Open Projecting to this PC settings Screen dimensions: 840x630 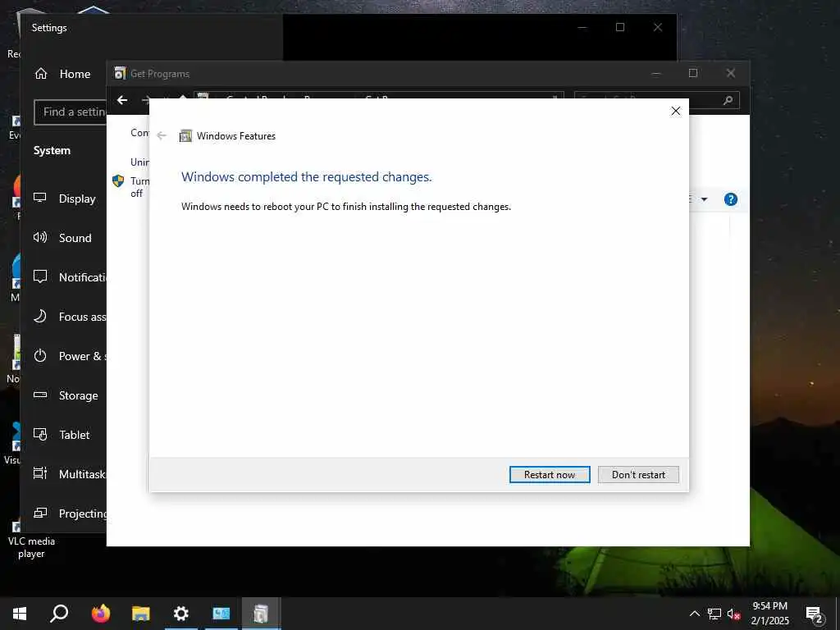click(70, 514)
